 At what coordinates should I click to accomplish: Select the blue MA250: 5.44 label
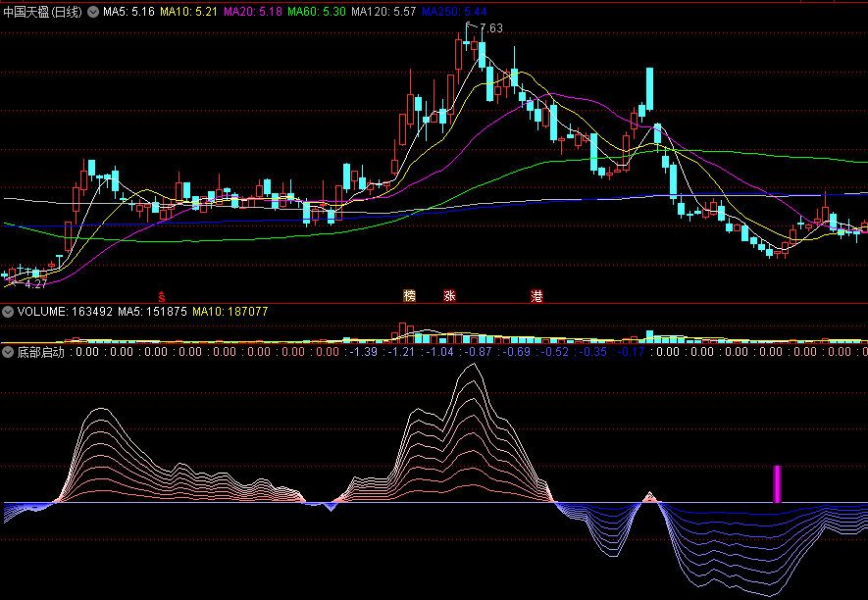click(454, 12)
